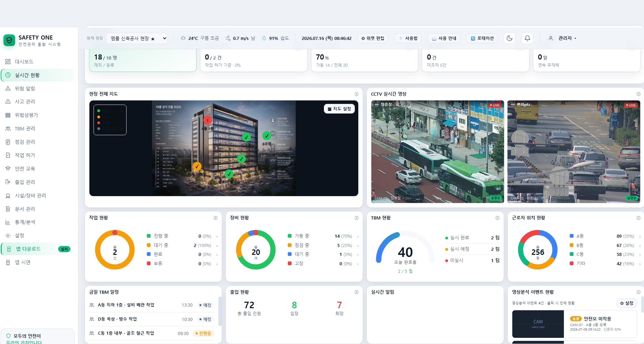This screenshot has height=344, width=644.
Task: Click the 지도 설정 button on map
Action: click(339, 109)
